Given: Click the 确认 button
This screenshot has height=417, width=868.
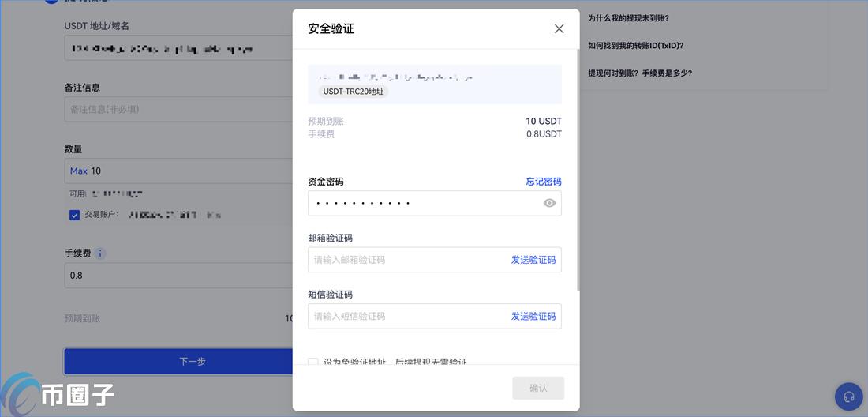Looking at the screenshot, I should pyautogui.click(x=538, y=389).
